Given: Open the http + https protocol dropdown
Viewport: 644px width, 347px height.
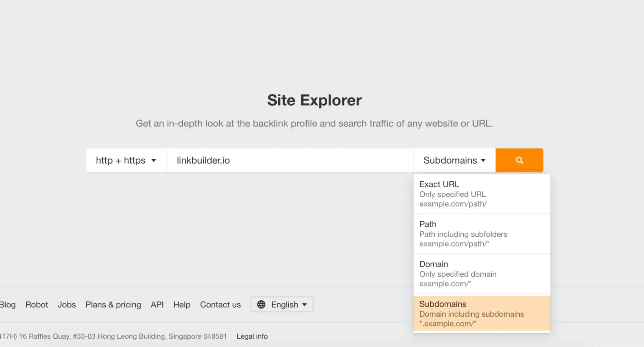Looking at the screenshot, I should point(126,160).
